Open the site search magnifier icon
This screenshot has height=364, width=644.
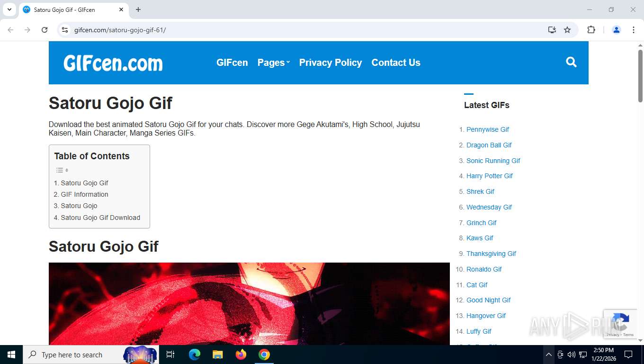pos(571,62)
